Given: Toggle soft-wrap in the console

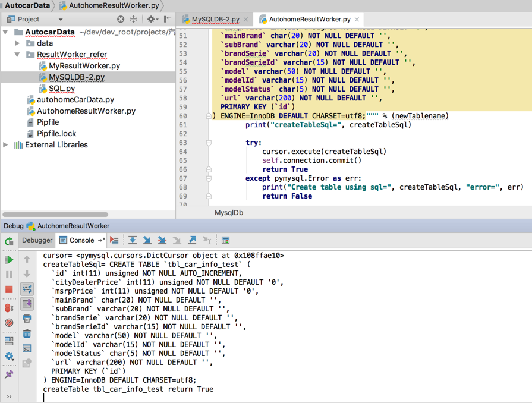Looking at the screenshot, I should pos(27,289).
